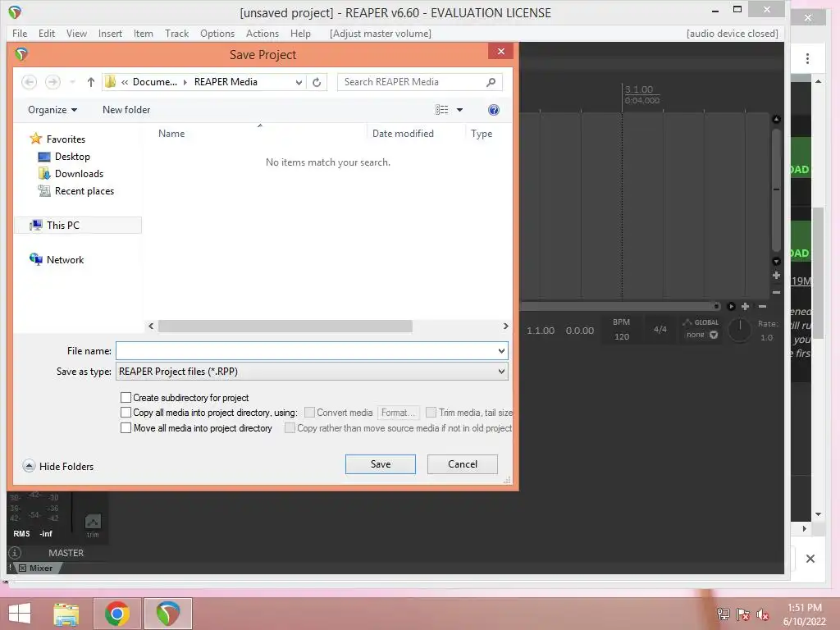
Task: Toggle Trim media checkbox
Action: (431, 413)
